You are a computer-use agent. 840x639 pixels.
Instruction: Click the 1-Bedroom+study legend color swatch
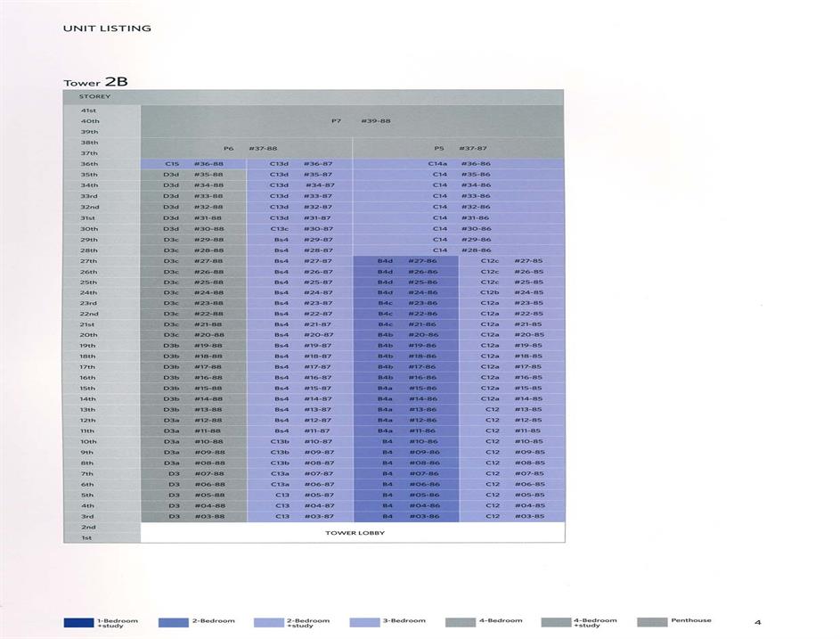pos(78,622)
